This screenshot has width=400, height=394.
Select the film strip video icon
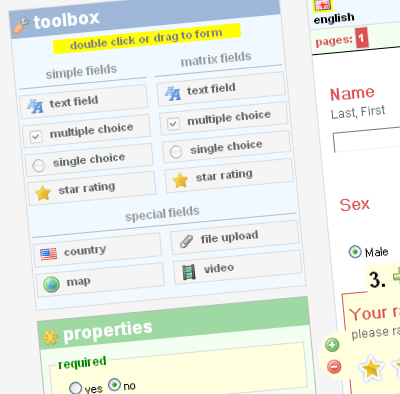tap(189, 271)
